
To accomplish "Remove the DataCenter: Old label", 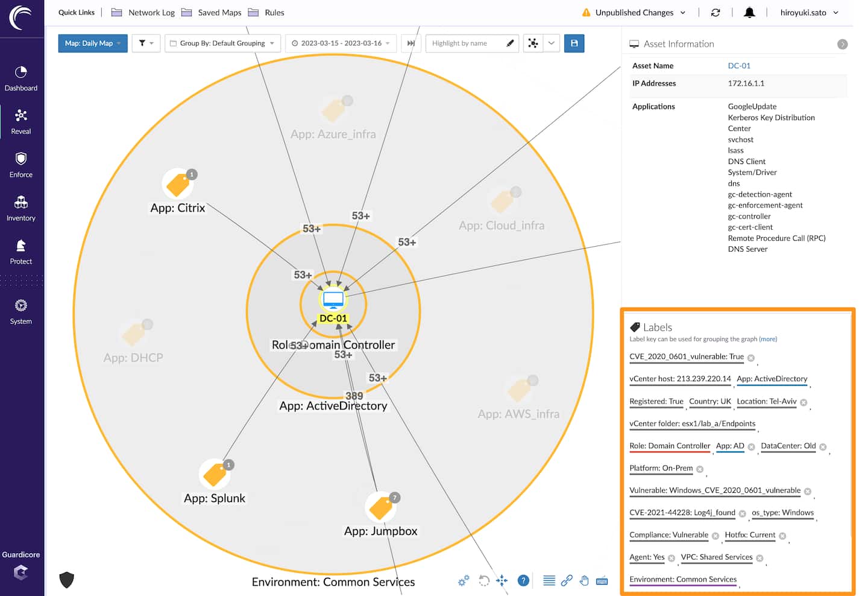I will (823, 447).
